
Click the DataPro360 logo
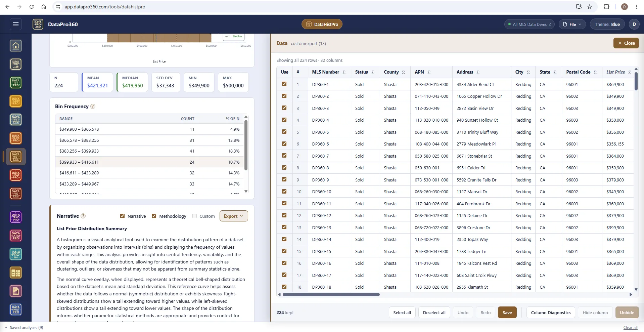pos(38,24)
